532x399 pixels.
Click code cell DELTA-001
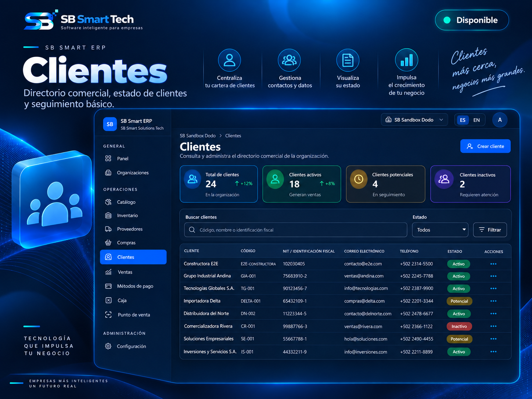pos(251,301)
